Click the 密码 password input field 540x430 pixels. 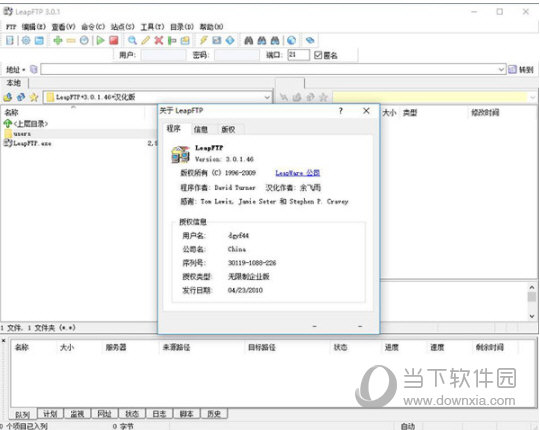[x=237, y=55]
